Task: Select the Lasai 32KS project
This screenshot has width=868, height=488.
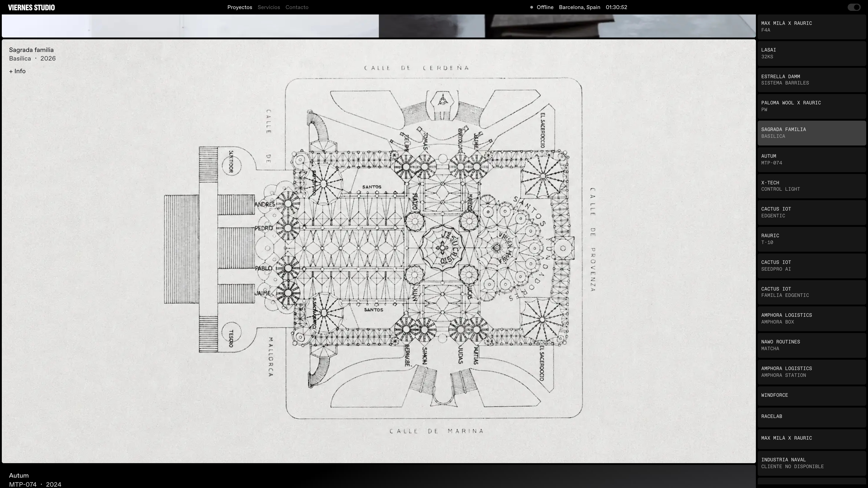Action: tap(811, 54)
